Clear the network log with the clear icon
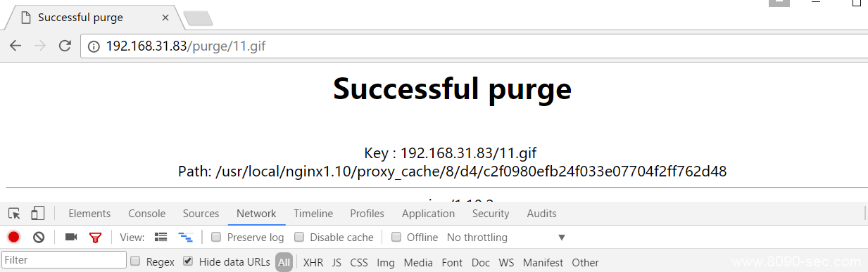868x272 pixels. tap(39, 238)
